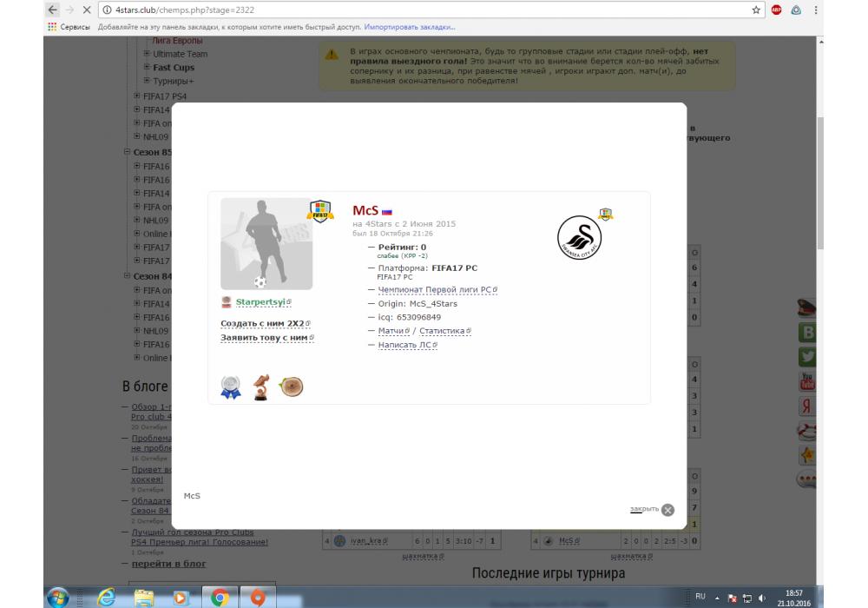Click the wooden log award icon

[291, 387]
